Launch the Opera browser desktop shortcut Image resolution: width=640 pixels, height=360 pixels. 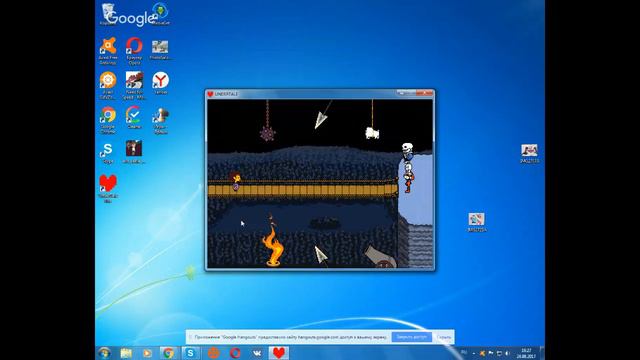[134, 51]
